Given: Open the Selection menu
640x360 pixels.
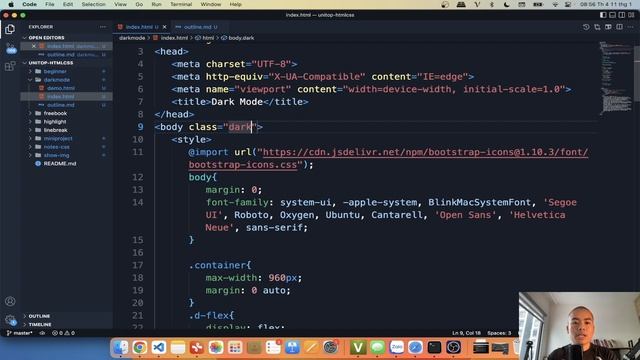Looking at the screenshot, I should [93, 4].
